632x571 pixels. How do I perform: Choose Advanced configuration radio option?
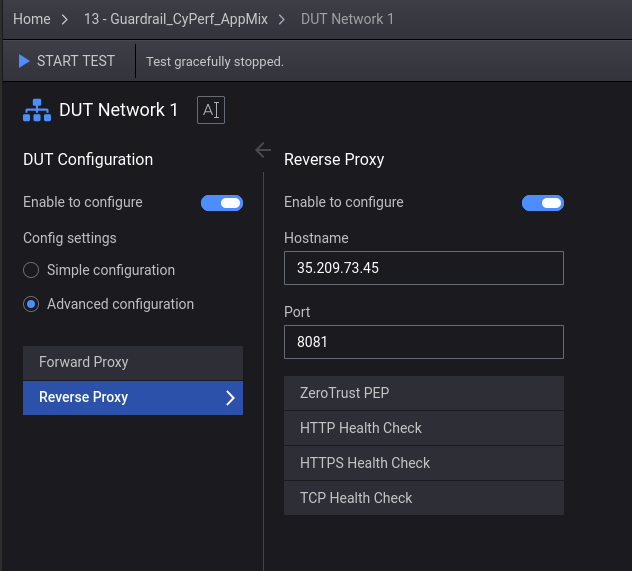pyautogui.click(x=31, y=304)
